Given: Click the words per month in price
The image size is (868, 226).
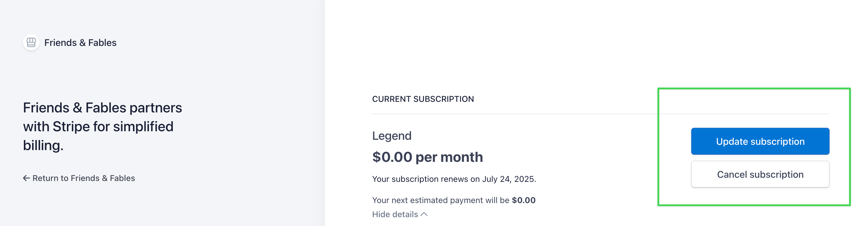Looking at the screenshot, I should tap(449, 157).
